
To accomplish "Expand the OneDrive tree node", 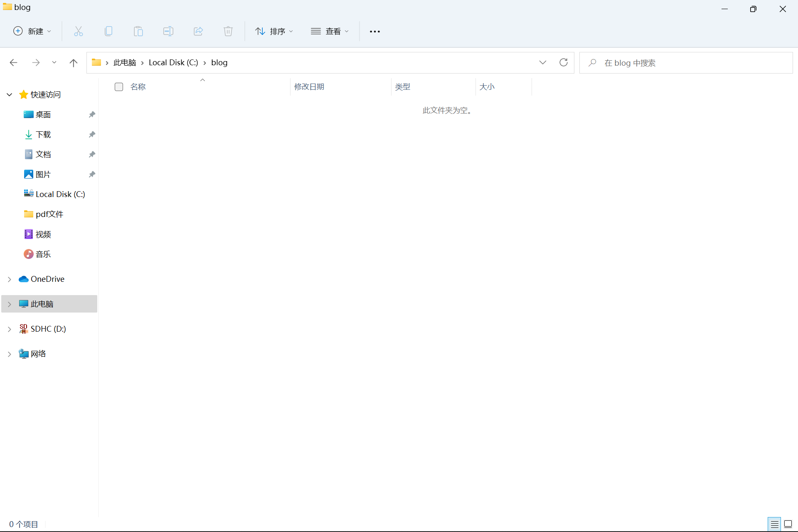I will point(9,279).
